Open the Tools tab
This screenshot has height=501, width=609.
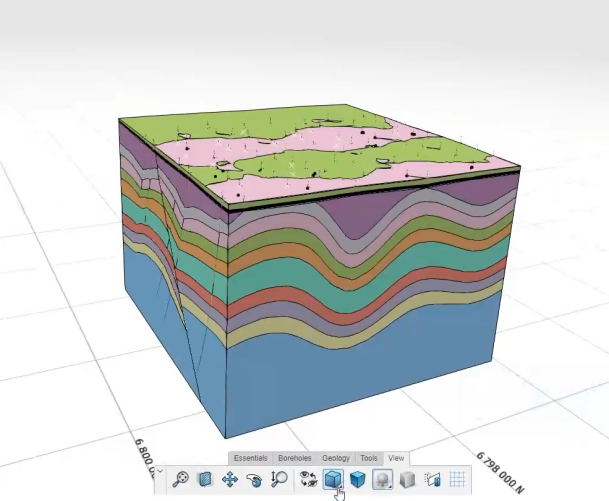pos(369,458)
